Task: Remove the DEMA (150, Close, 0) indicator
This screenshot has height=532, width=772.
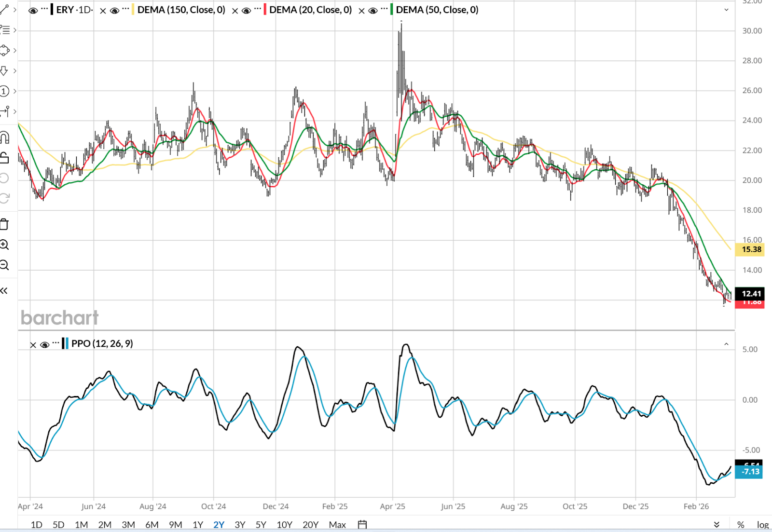Action: pos(103,11)
